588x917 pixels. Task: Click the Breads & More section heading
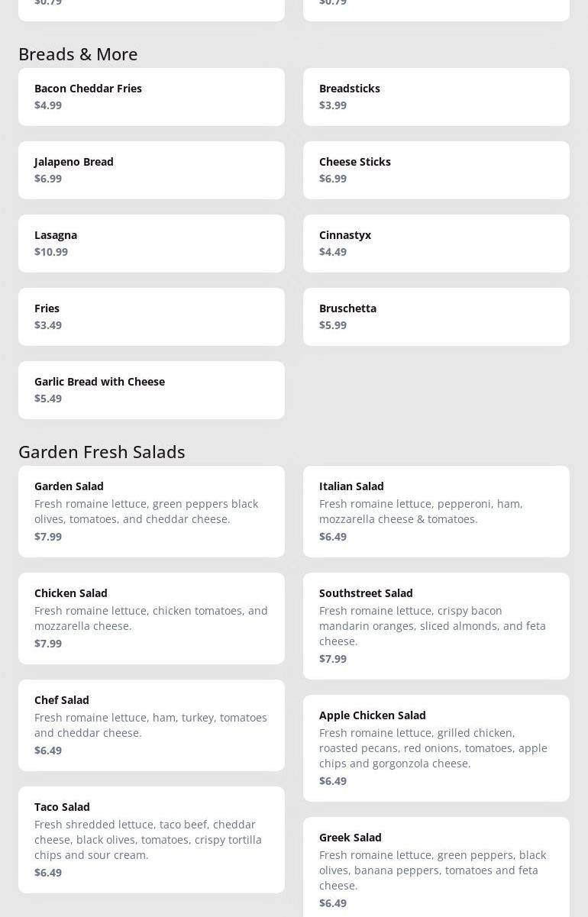pyautogui.click(x=78, y=54)
